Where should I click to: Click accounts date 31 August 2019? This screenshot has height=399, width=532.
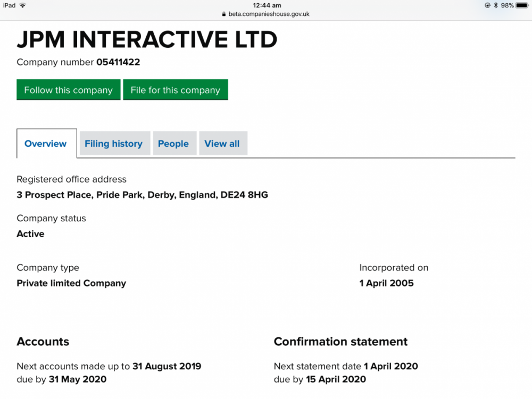click(167, 366)
